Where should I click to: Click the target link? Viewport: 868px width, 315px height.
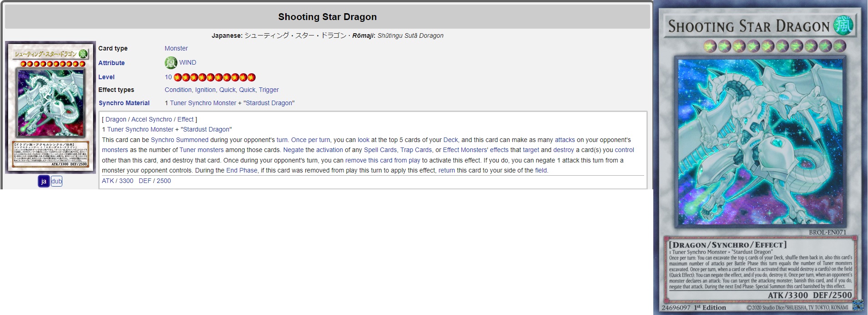coord(531,150)
